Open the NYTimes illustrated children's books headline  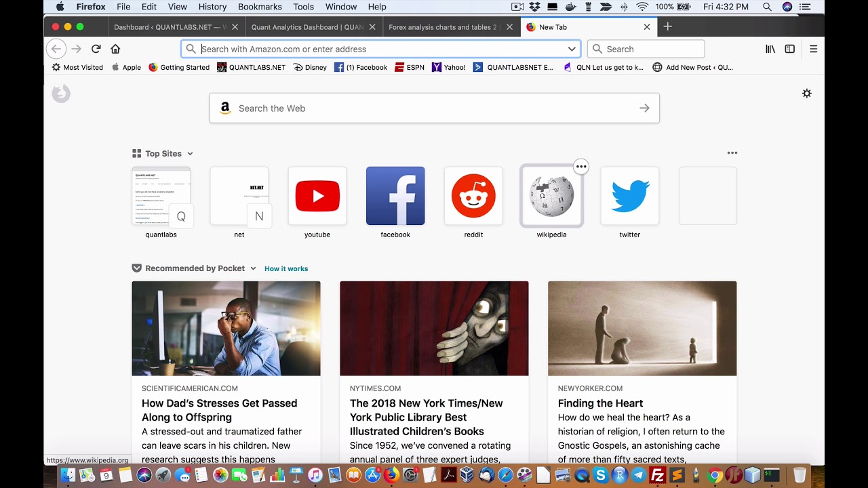coord(427,418)
